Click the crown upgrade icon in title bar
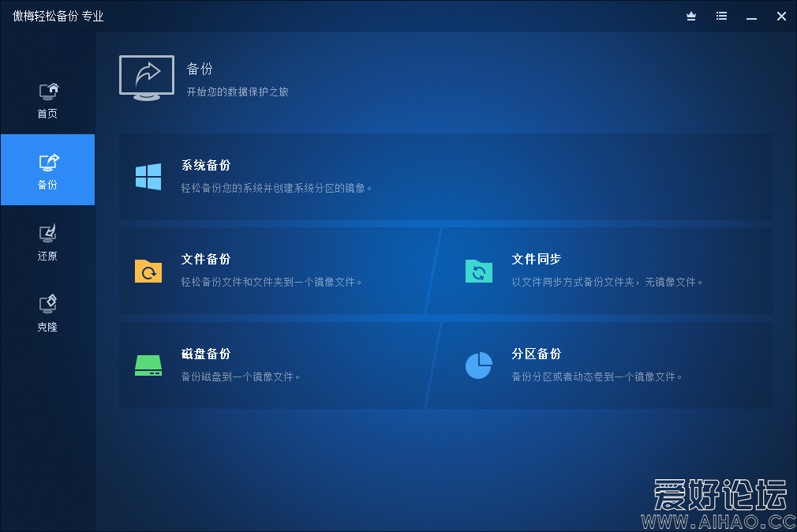Image resolution: width=797 pixels, height=532 pixels. tap(691, 17)
